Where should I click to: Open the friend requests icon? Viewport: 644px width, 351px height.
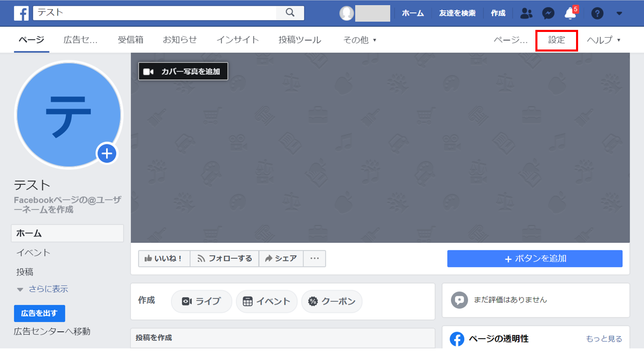coord(526,13)
